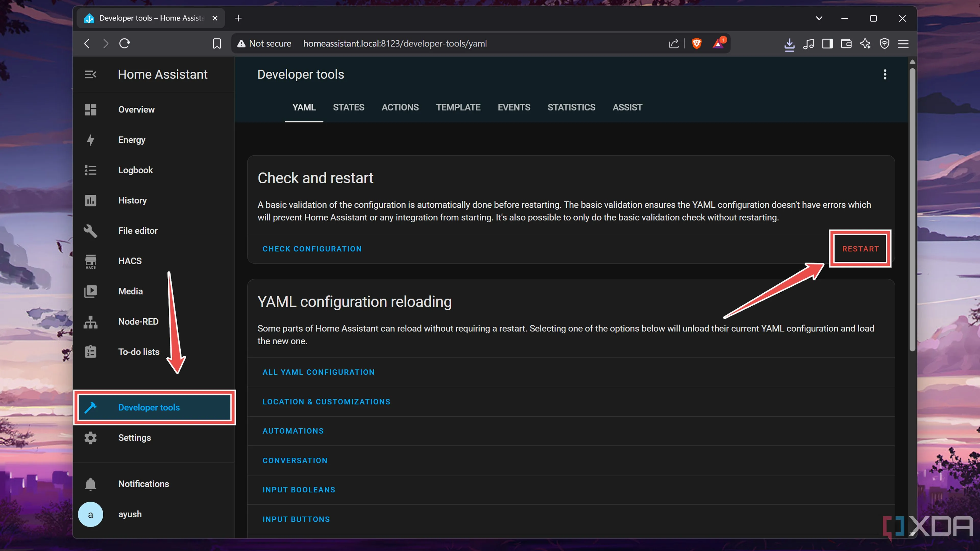Bookmark this page with bookmark icon

tap(217, 43)
